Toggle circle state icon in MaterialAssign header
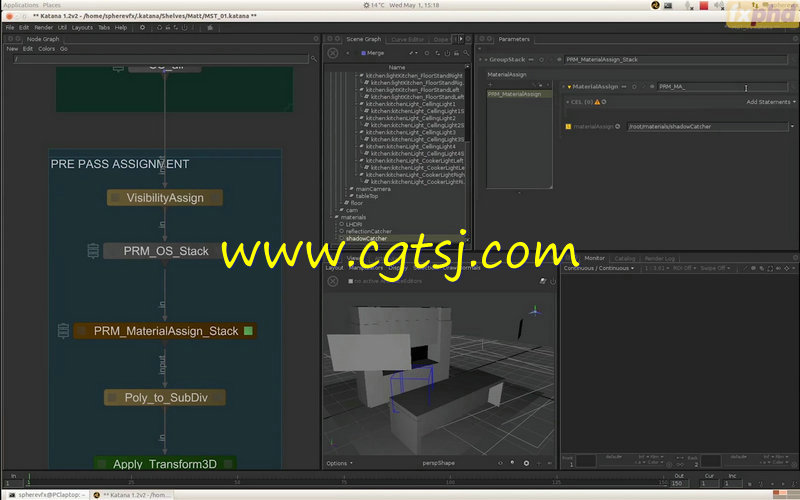 pyautogui.click(x=634, y=87)
